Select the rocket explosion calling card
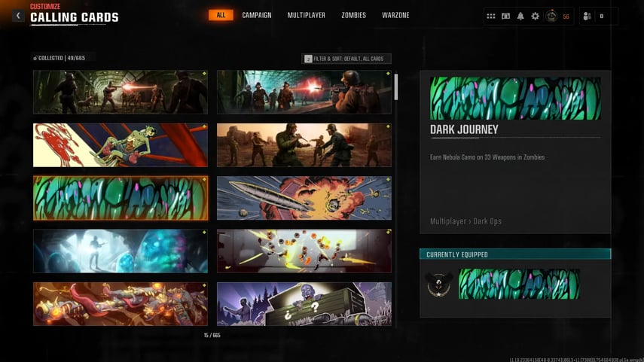This screenshot has height=362, width=644. pyautogui.click(x=304, y=198)
